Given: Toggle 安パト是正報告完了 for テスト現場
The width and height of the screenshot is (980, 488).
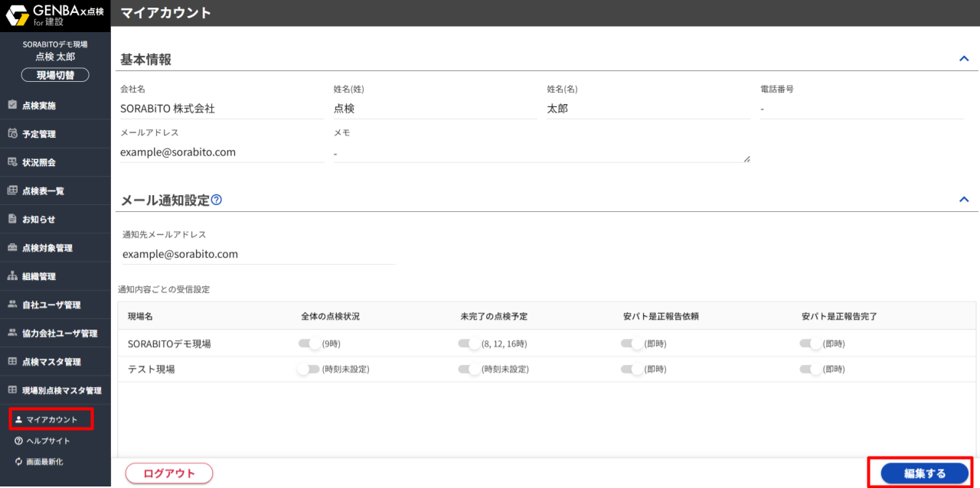Looking at the screenshot, I should tap(810, 369).
